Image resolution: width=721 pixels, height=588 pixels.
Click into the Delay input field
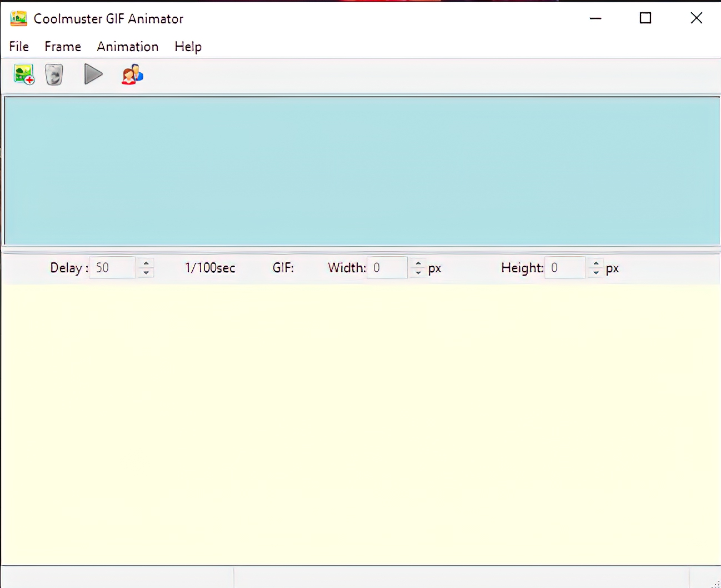[x=112, y=267]
